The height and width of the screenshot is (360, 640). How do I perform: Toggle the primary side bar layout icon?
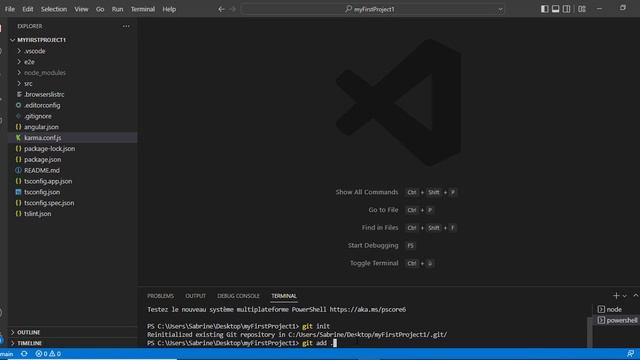(544, 9)
